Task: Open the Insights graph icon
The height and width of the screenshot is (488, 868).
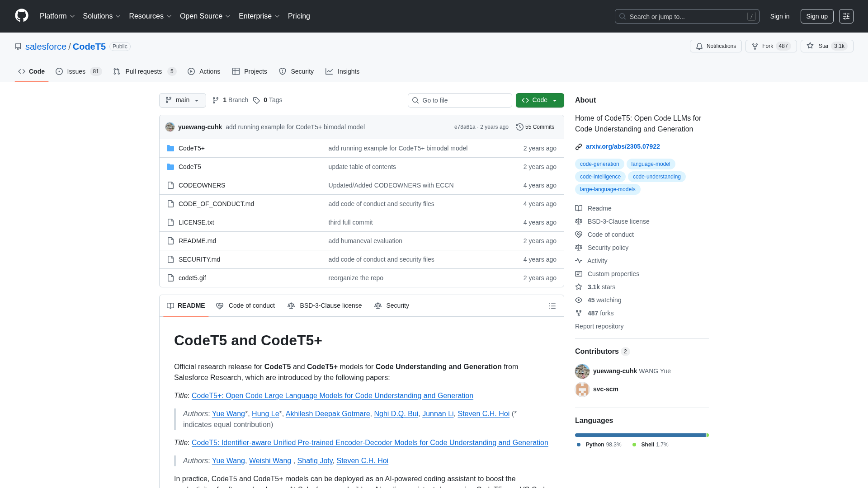Action: tap(330, 71)
